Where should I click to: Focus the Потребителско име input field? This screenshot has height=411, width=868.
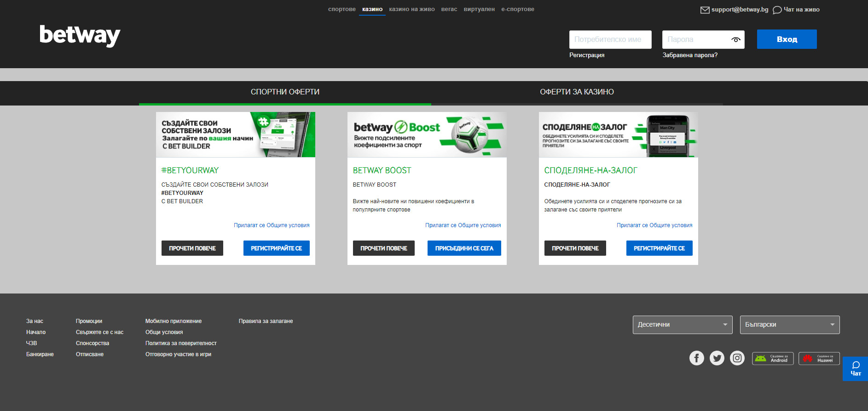point(610,40)
